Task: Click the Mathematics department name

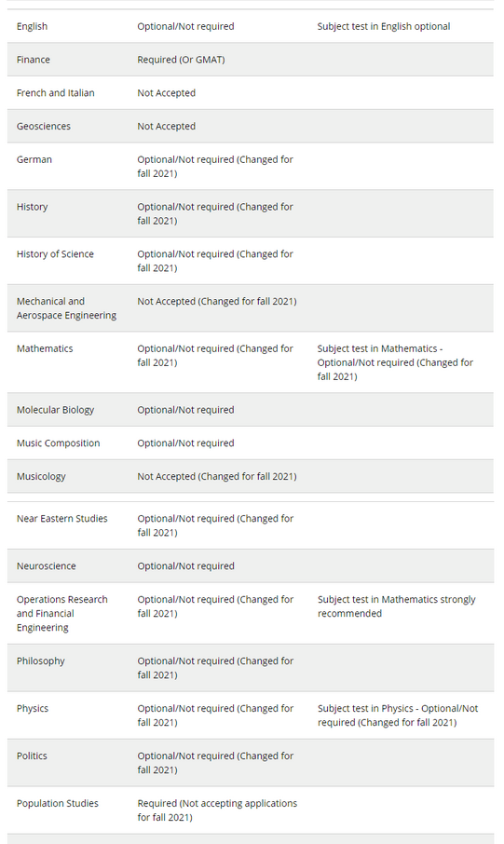Action: pos(45,348)
